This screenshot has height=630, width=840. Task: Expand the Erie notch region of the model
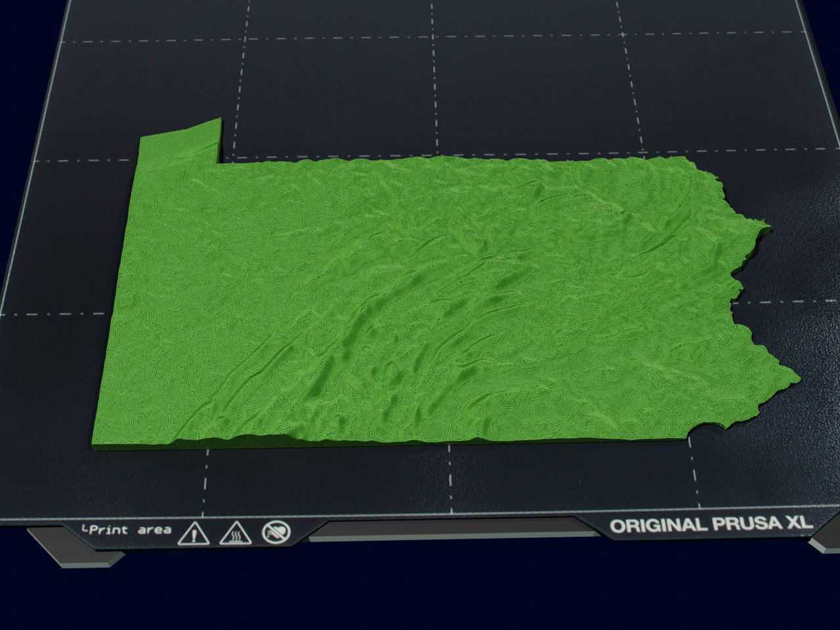pyautogui.click(x=177, y=141)
